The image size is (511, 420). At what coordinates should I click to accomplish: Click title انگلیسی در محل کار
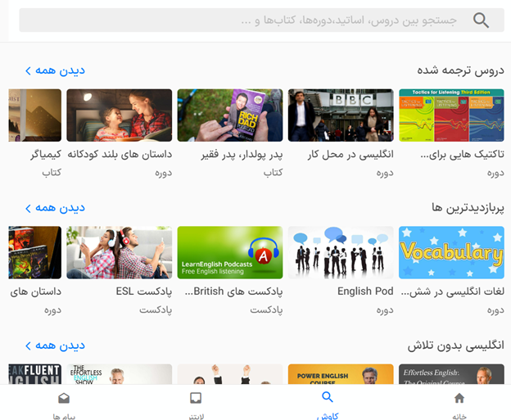click(350, 155)
